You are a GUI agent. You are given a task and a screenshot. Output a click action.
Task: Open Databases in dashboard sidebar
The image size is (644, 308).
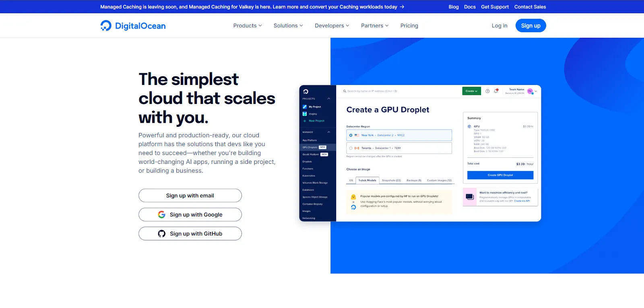pyautogui.click(x=308, y=190)
